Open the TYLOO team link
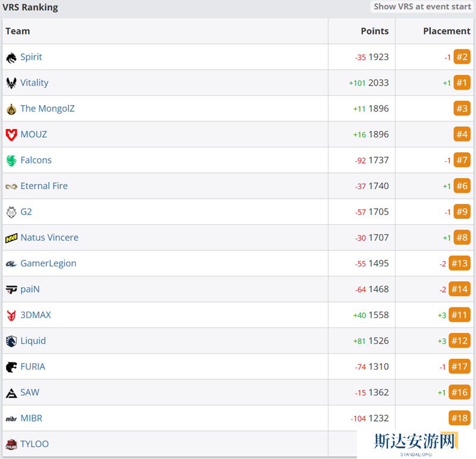The image size is (476, 459). click(35, 444)
